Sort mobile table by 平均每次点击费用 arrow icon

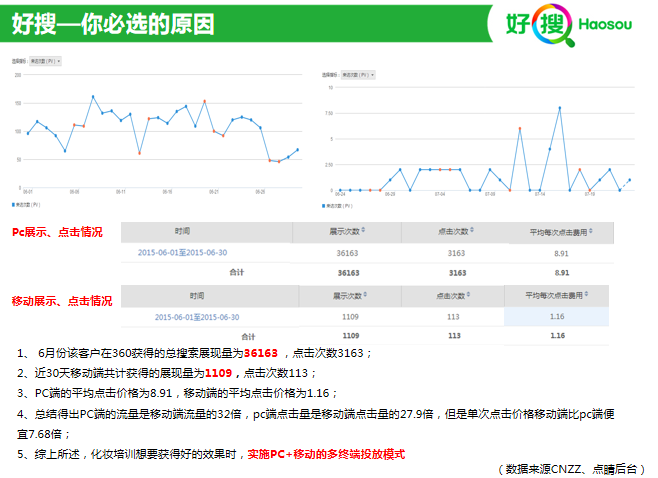tap(586, 295)
